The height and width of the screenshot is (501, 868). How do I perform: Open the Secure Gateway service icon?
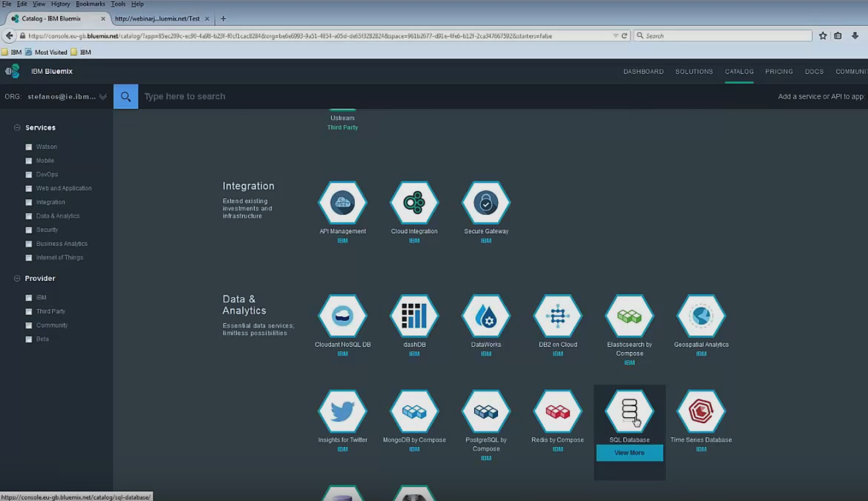486,203
